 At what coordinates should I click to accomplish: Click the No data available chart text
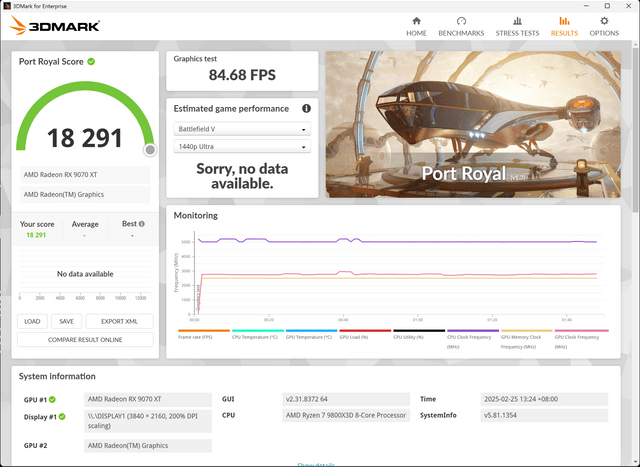point(85,274)
